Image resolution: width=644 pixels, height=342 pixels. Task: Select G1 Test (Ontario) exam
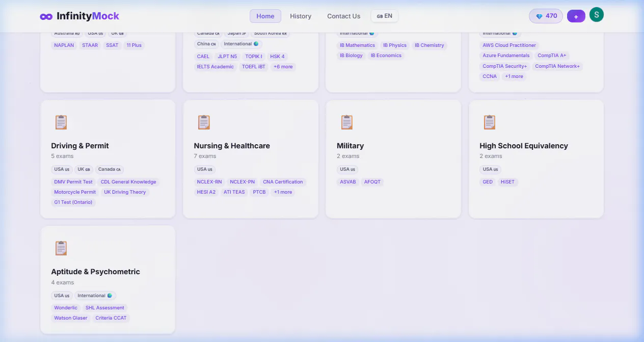73,202
